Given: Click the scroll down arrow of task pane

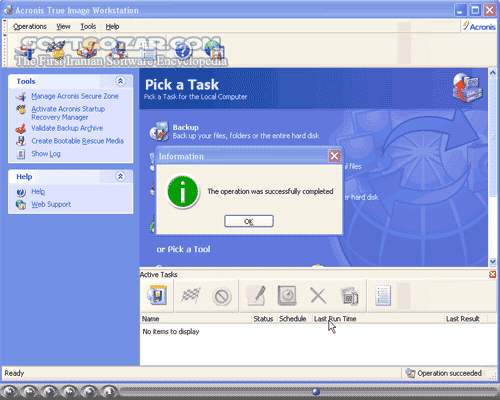Looking at the screenshot, I should pos(493,262).
